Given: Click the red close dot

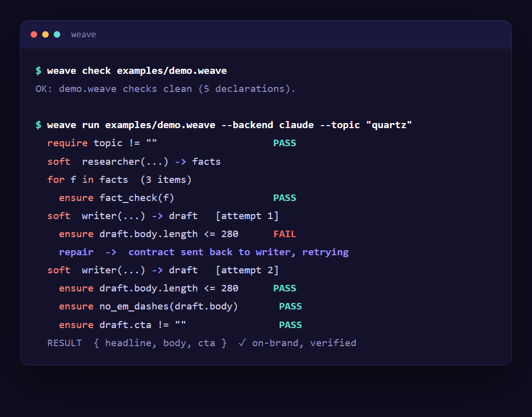Looking at the screenshot, I should (x=34, y=34).
